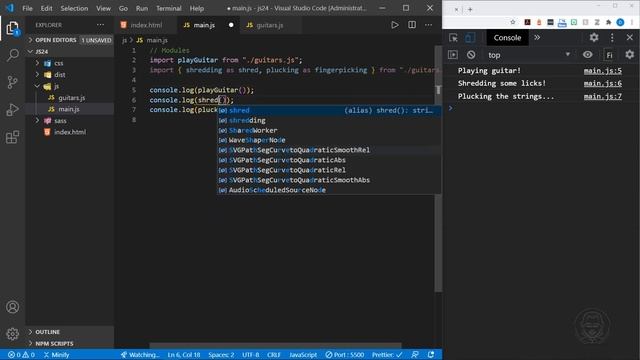Open the Search view in activity bar

[12, 55]
